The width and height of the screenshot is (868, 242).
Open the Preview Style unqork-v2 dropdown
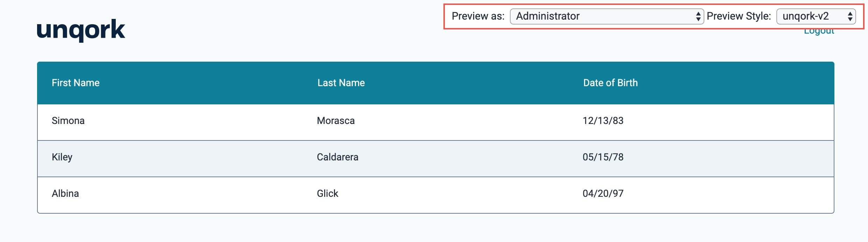[x=816, y=16]
